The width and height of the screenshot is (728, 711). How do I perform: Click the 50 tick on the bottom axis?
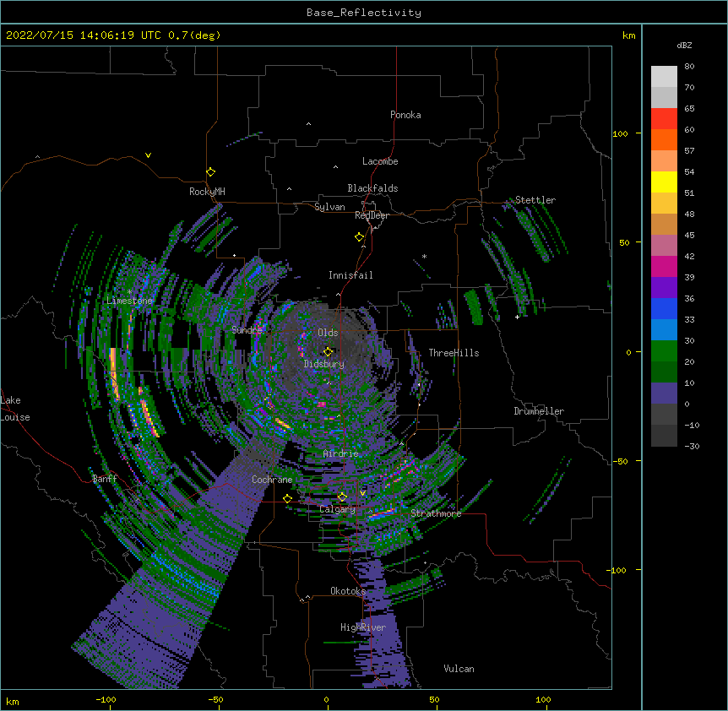[434, 699]
